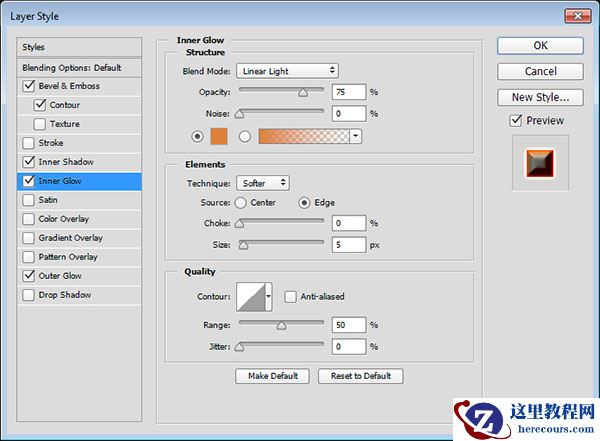Enable the Color Overlay checkbox
Screen dimensions: 600x441
pos(29,219)
